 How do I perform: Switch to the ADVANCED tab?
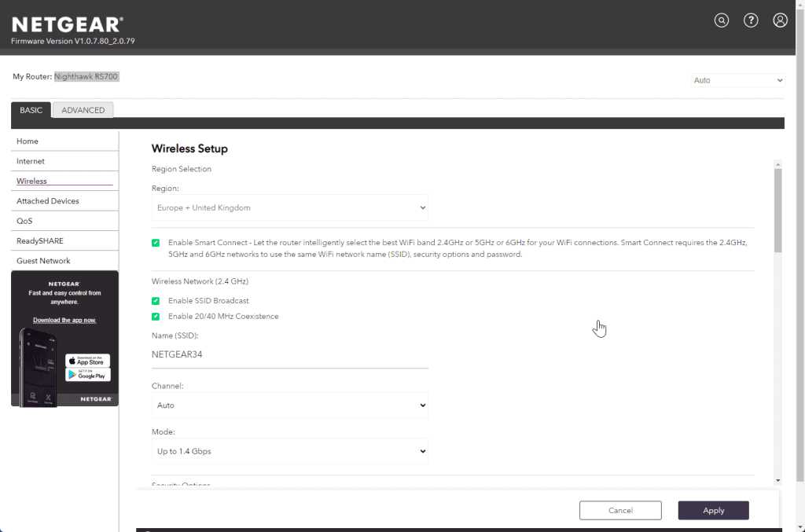[83, 110]
